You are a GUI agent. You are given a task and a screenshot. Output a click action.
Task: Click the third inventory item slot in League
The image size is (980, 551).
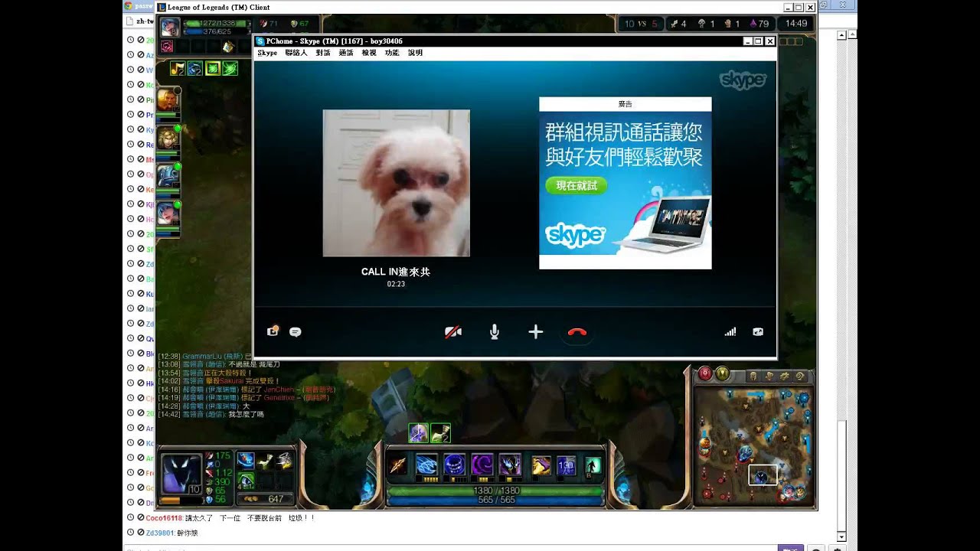pyautogui.click(x=285, y=461)
